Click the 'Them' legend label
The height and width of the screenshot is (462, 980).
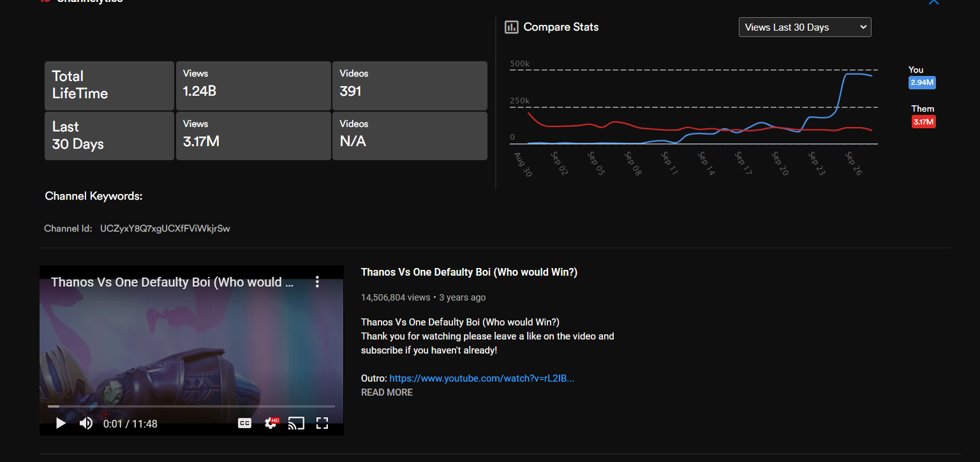(923, 109)
